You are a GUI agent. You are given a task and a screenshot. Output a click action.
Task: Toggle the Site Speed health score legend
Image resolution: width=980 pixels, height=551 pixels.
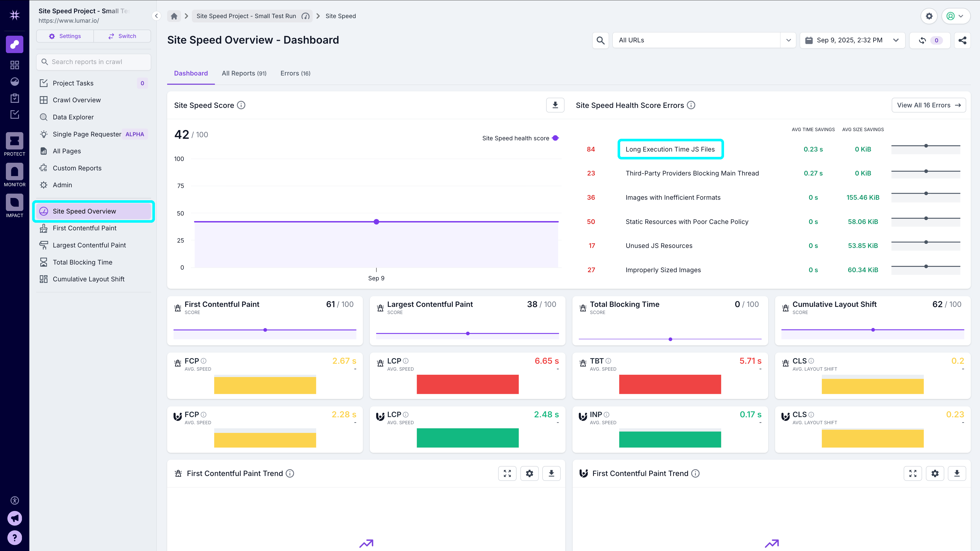520,138
